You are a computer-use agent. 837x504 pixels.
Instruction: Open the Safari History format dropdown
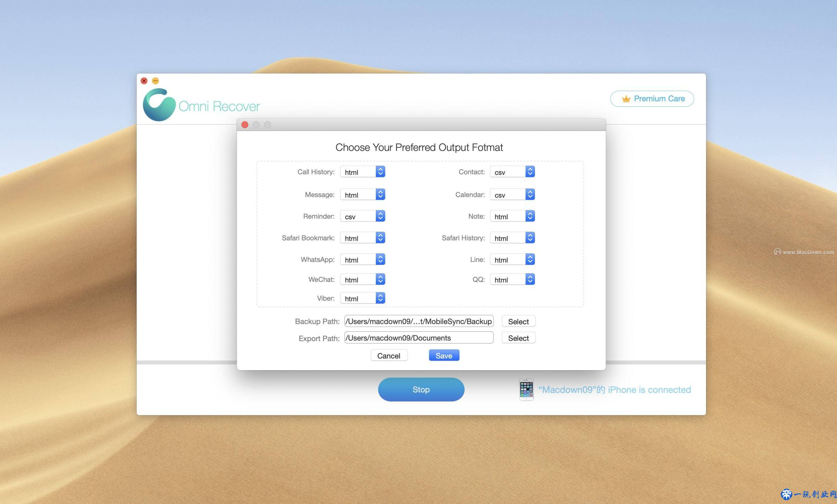[512, 238]
